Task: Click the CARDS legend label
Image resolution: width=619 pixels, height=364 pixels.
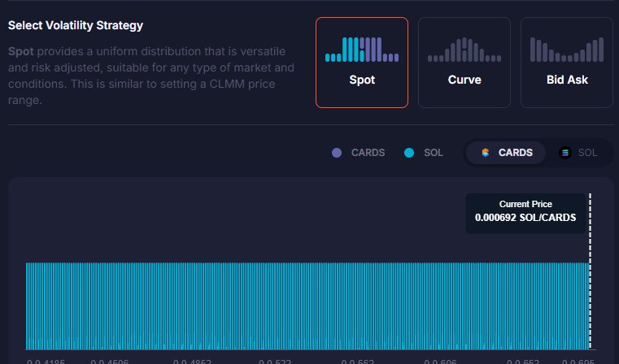Action: click(368, 153)
